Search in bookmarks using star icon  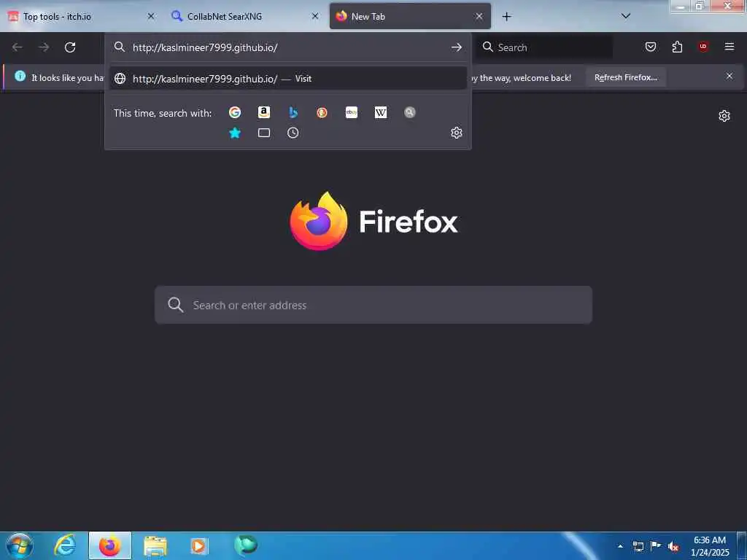[235, 133]
